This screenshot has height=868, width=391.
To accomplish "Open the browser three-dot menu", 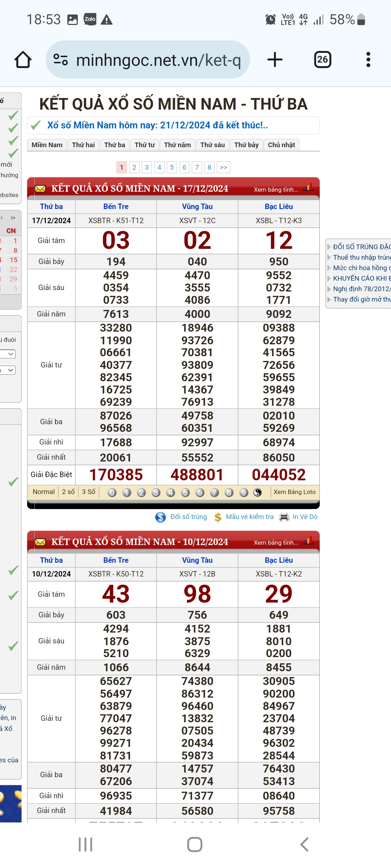I will coord(368,60).
